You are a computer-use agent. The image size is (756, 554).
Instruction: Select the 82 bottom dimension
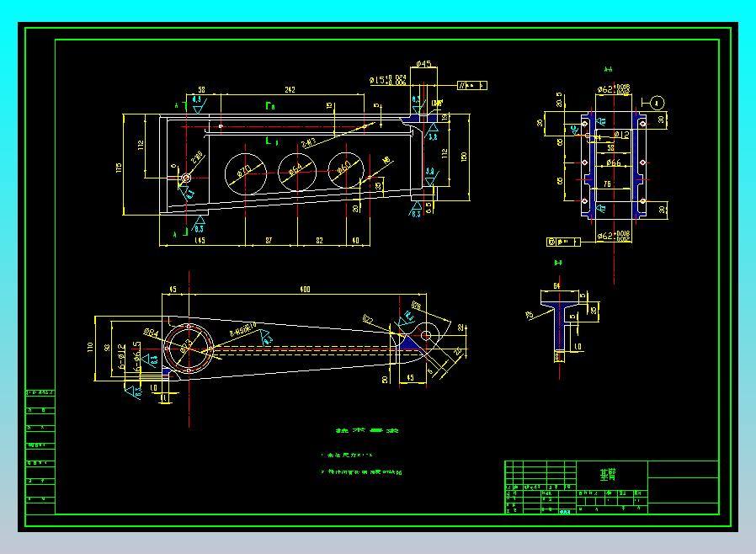[319, 240]
